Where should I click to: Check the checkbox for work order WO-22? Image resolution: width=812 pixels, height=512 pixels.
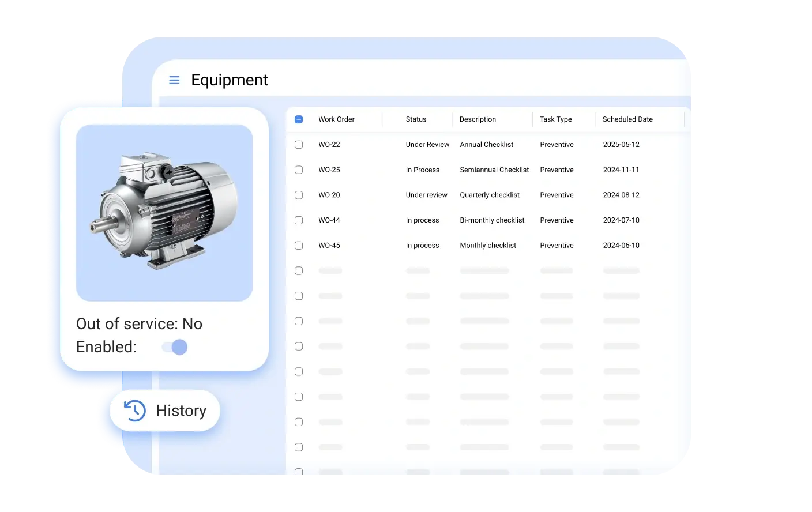[x=298, y=145]
